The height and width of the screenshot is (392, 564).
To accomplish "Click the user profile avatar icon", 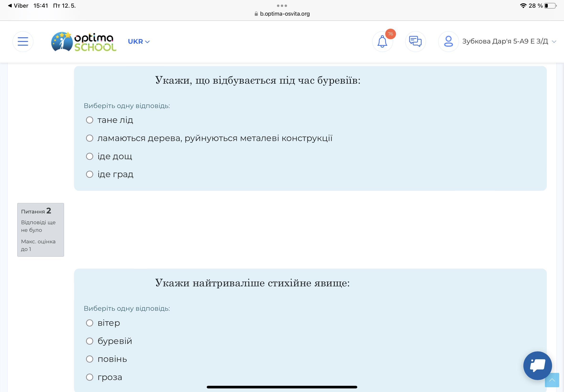I will coord(448,42).
